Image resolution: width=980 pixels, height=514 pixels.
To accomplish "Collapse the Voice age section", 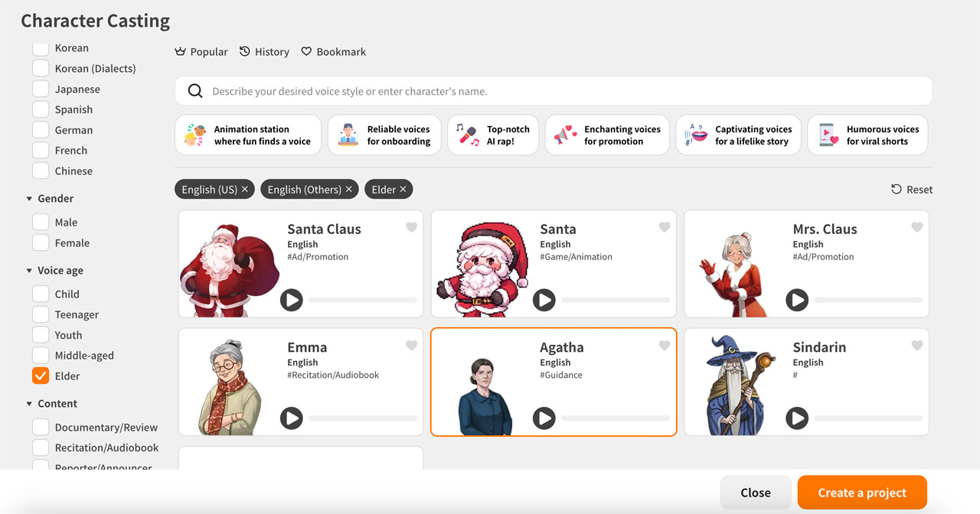I will pos(30,271).
